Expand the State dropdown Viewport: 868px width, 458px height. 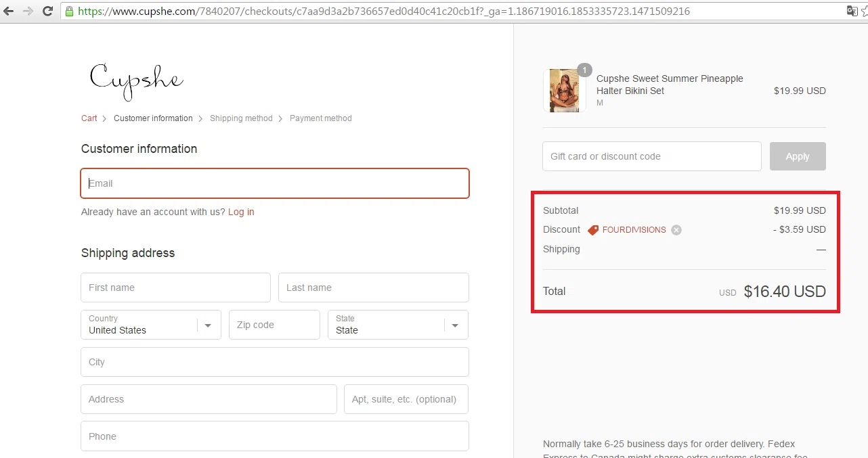[398, 325]
